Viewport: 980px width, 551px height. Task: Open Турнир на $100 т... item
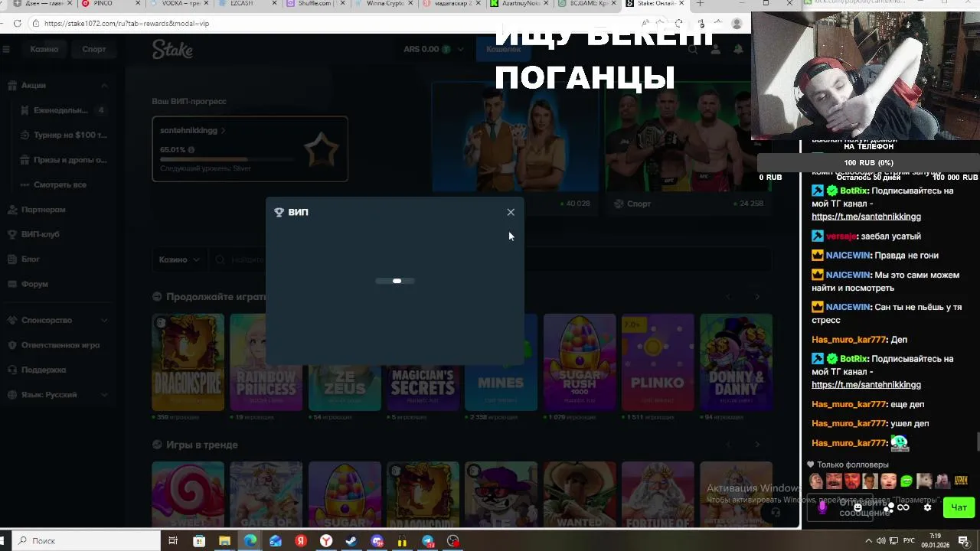click(x=63, y=135)
